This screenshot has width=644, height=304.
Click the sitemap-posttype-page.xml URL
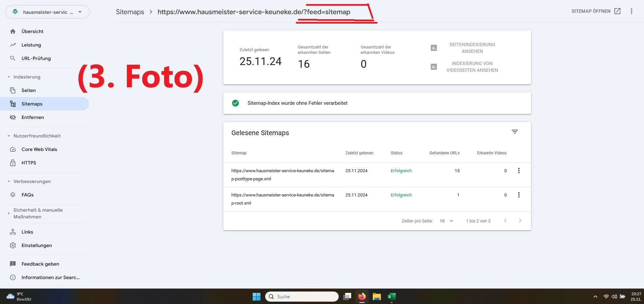pos(283,175)
